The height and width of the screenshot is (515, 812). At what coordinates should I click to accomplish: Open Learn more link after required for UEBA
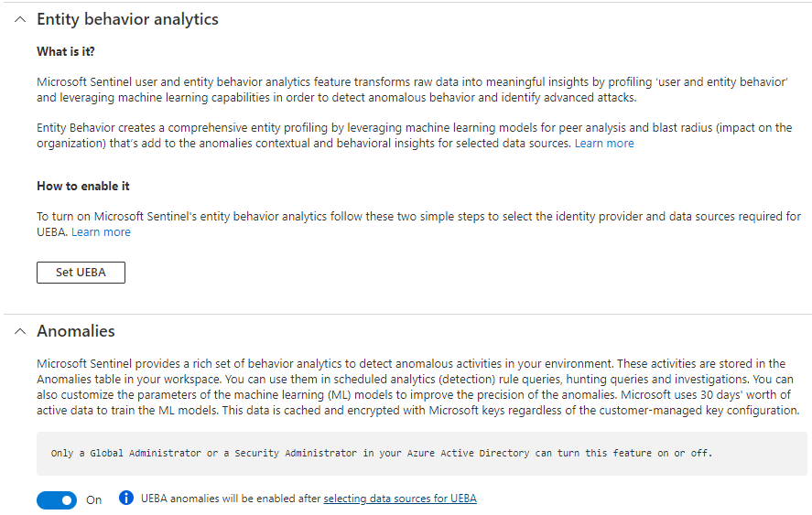(101, 232)
